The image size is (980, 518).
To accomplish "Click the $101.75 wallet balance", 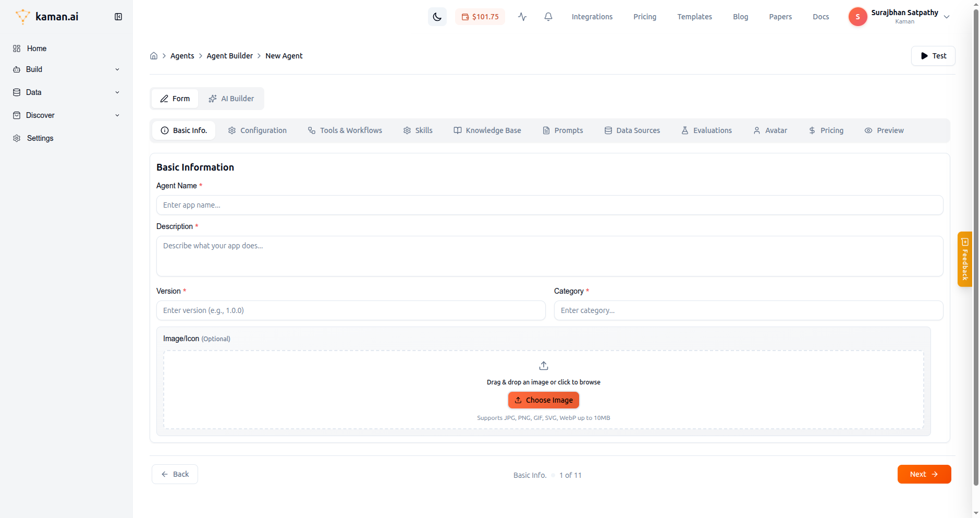I will coord(480,17).
